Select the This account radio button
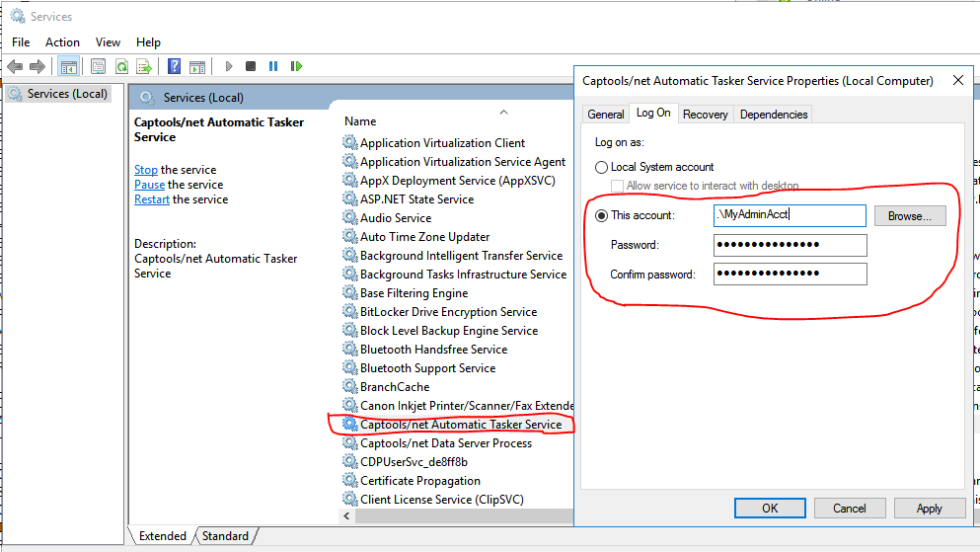 coord(602,215)
